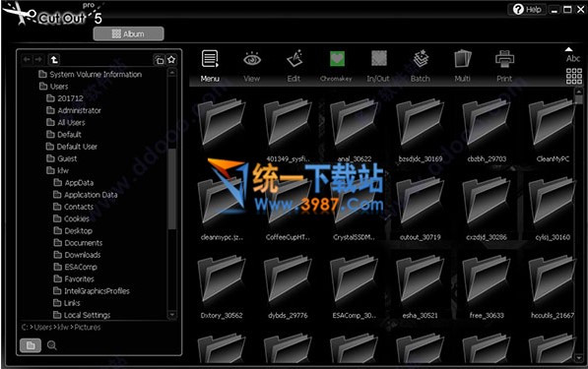Open the CleanMyPC folder thumbnail
This screenshot has height=369, width=588.
(553, 130)
